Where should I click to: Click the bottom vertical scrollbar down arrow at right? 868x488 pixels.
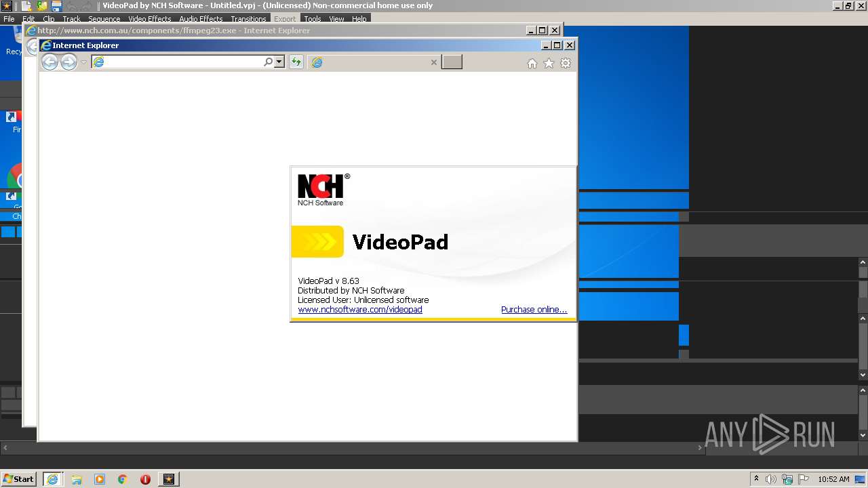(x=863, y=435)
